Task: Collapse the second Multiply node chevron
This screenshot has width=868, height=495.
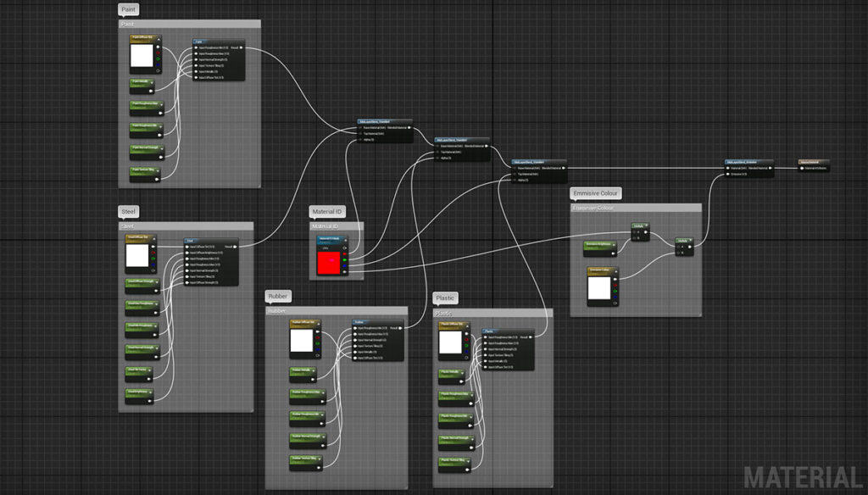Action: point(690,240)
